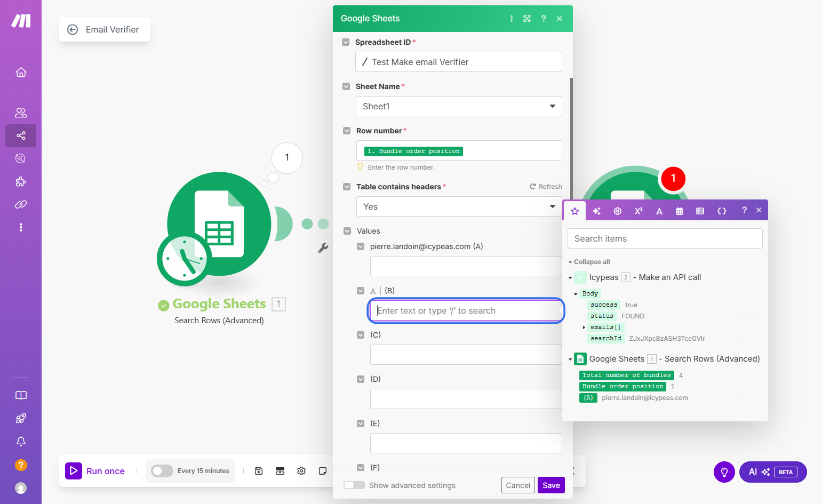Collapse the Icypeas Make an API call group
Image resolution: width=822 pixels, height=504 pixels.
[570, 278]
